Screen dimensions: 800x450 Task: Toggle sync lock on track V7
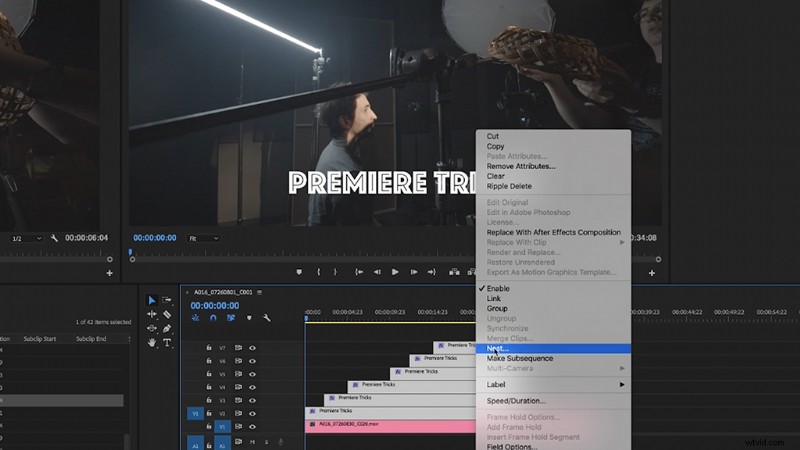click(x=238, y=347)
